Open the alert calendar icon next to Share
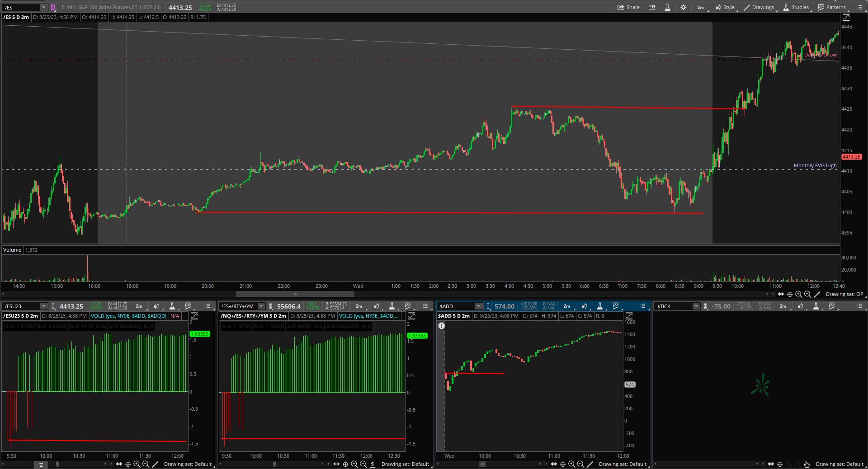The width and height of the screenshot is (868, 469). (x=652, y=7)
